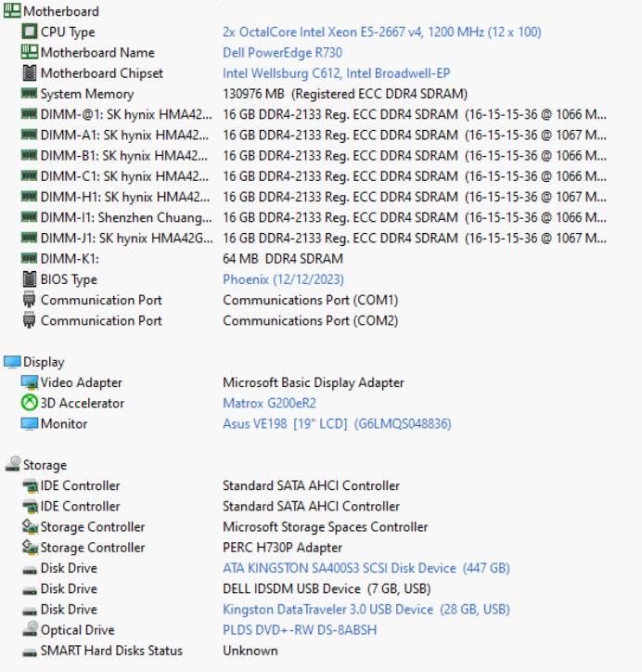
Task: Click the DIMM-H1 memory module icon
Action: point(29,196)
